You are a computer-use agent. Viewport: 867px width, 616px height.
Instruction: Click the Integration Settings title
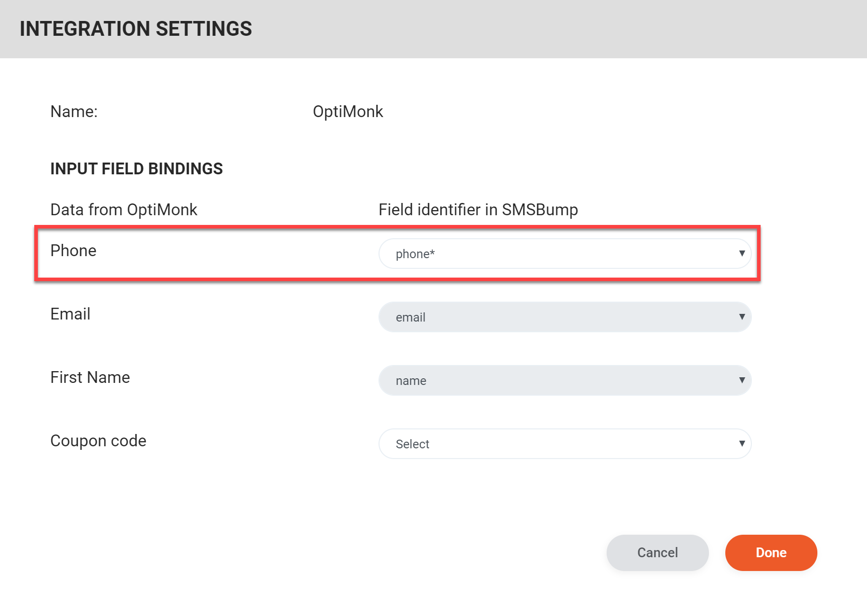[x=136, y=29]
